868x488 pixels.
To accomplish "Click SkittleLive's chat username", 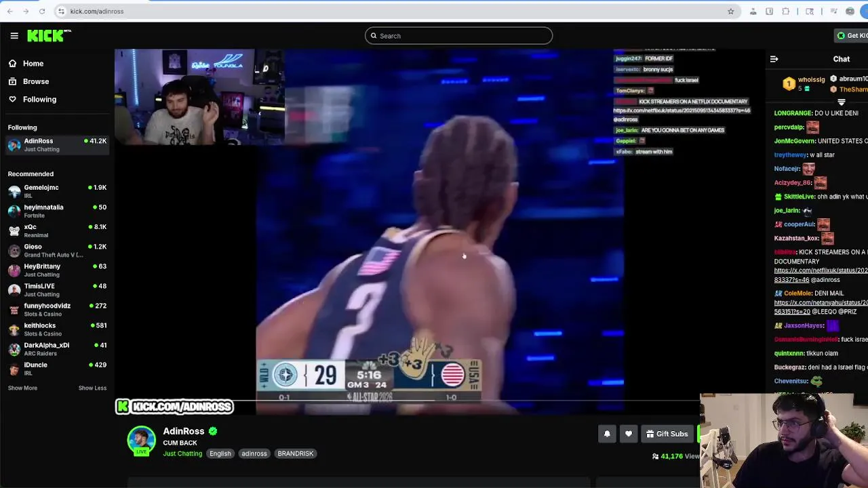I will click(x=799, y=197).
